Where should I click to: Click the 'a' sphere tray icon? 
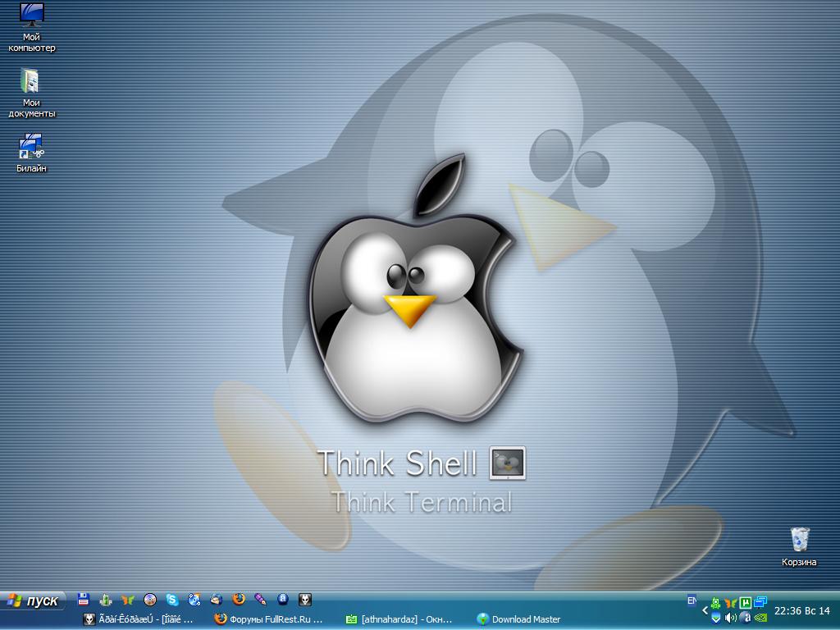coord(745,619)
